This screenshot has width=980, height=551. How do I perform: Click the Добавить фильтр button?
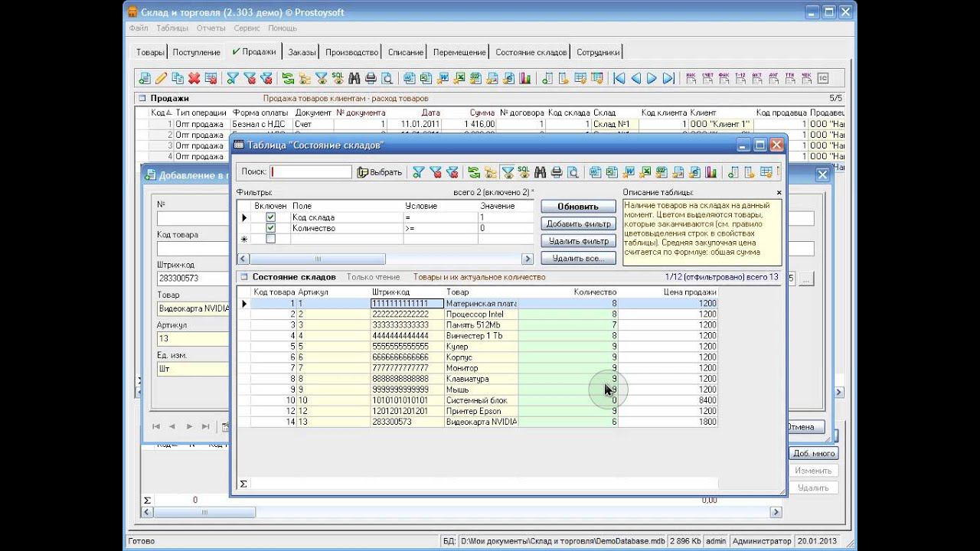pos(578,223)
